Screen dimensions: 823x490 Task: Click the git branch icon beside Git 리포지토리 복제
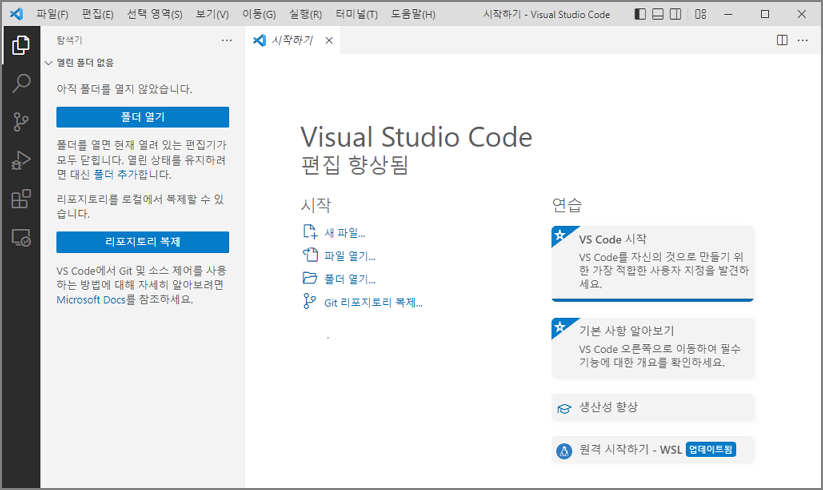click(310, 301)
